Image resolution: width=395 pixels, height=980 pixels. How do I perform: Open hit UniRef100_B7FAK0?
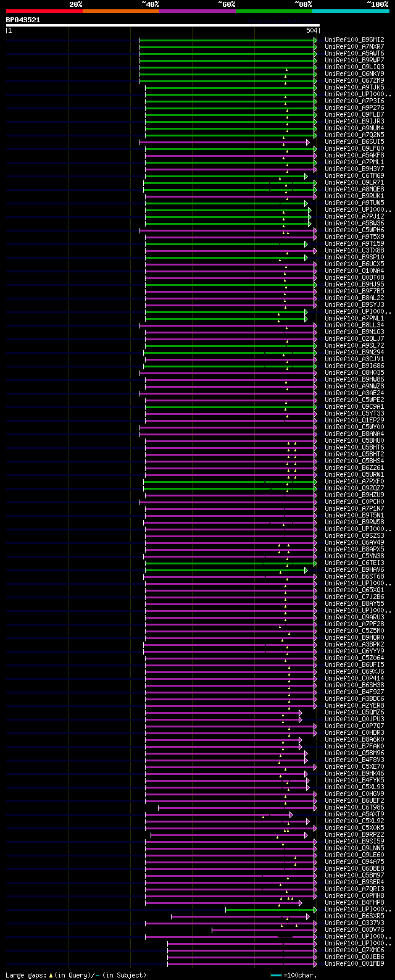[354, 746]
